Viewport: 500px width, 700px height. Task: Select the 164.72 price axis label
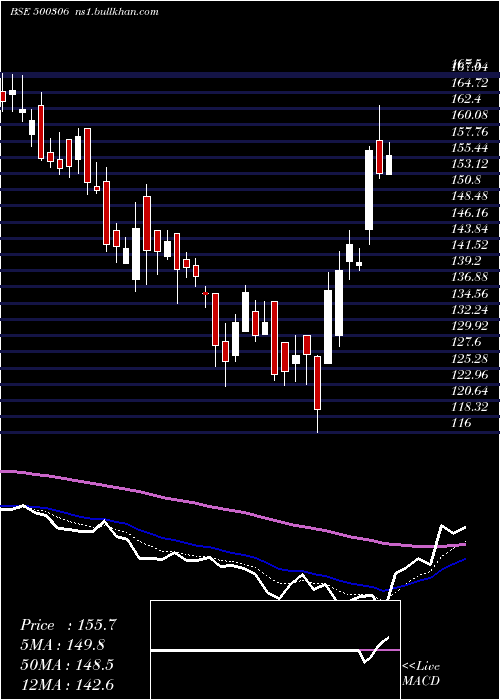[x=470, y=83]
